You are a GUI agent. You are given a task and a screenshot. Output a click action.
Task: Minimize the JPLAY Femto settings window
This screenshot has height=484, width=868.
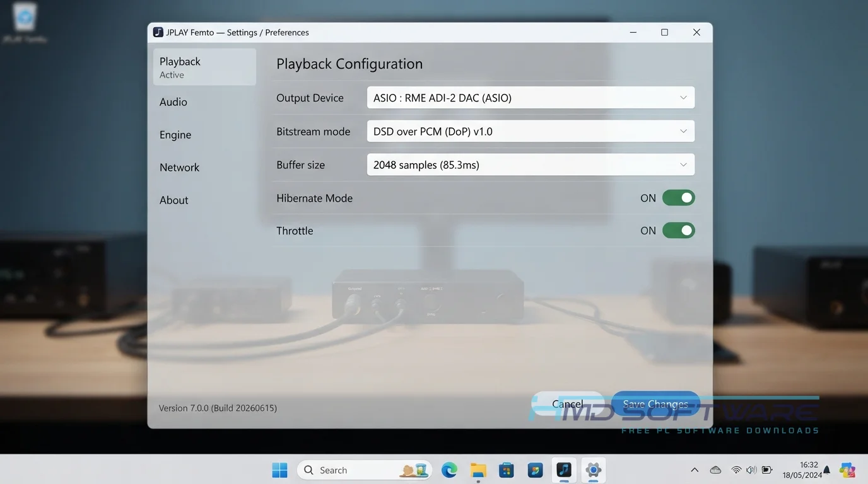pyautogui.click(x=633, y=32)
